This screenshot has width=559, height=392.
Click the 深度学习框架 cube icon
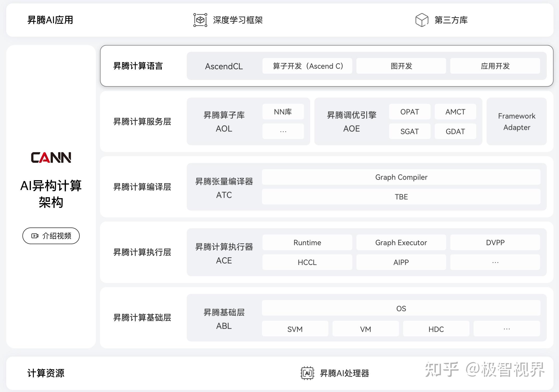(200, 20)
